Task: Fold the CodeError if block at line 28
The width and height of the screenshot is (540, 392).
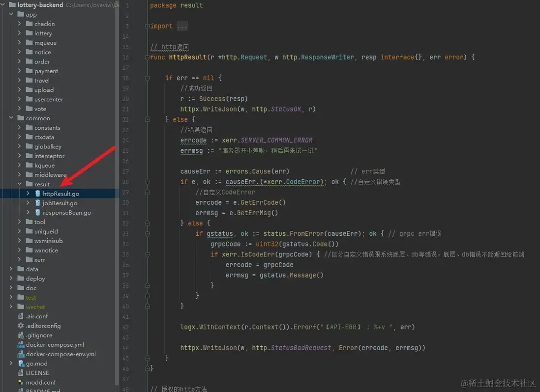Action: 148,182
